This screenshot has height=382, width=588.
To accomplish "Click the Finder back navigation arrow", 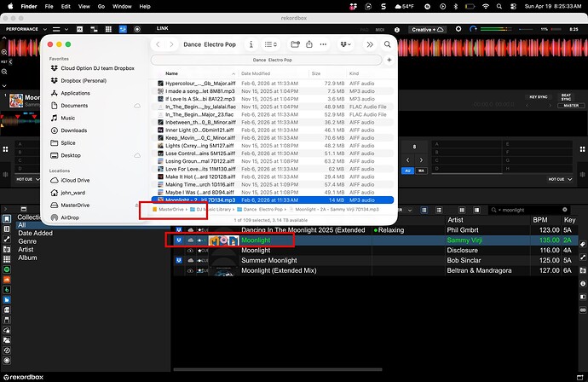I will point(158,44).
